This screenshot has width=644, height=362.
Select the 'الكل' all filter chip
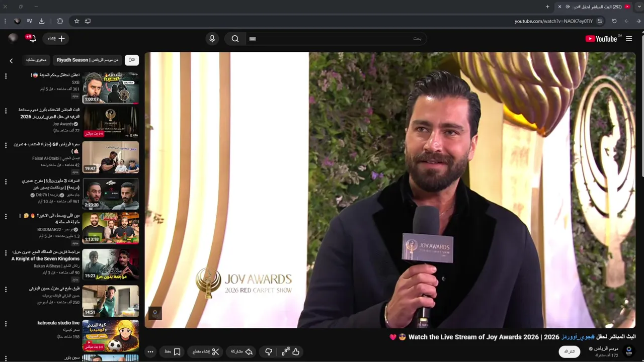pos(132,60)
